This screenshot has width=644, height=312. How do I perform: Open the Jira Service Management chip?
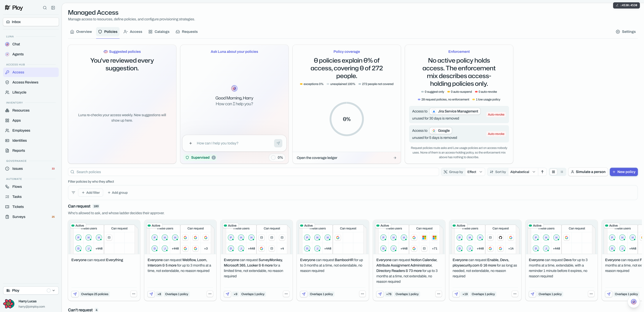coord(455,111)
